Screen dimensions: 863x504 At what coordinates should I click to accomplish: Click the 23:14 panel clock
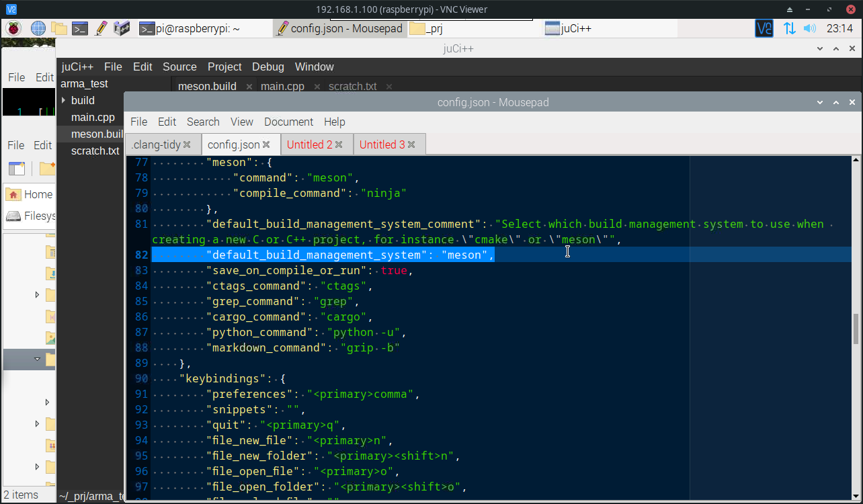(839, 28)
